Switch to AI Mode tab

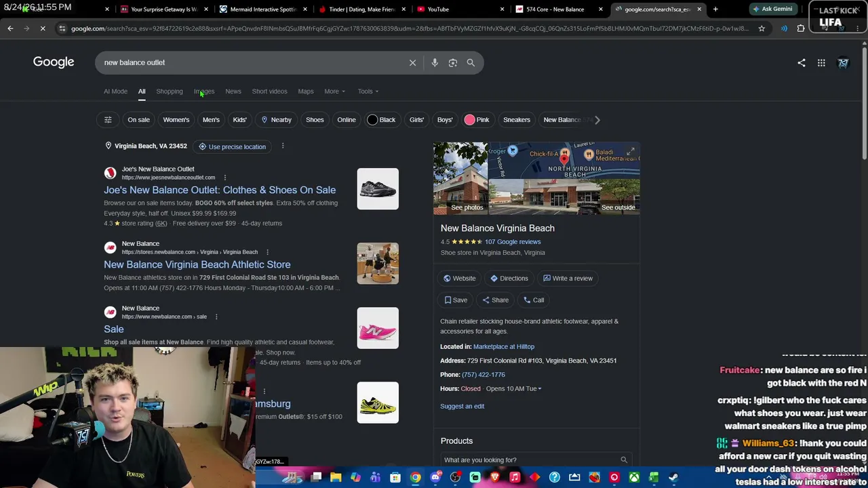[115, 91]
